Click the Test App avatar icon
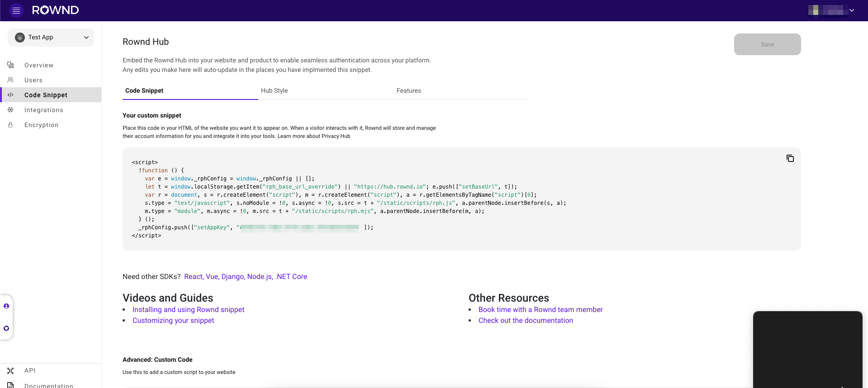Viewport: 868px width, 388px height. point(20,38)
